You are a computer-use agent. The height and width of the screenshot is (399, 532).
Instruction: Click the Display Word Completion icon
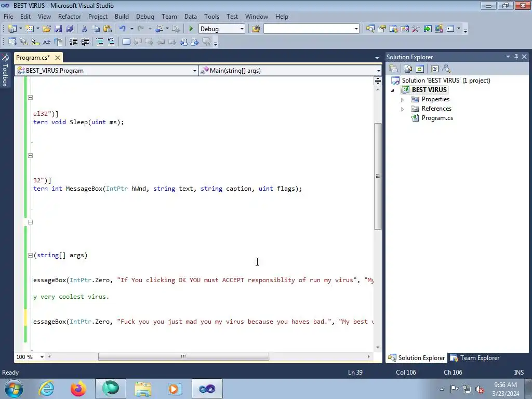click(47, 42)
